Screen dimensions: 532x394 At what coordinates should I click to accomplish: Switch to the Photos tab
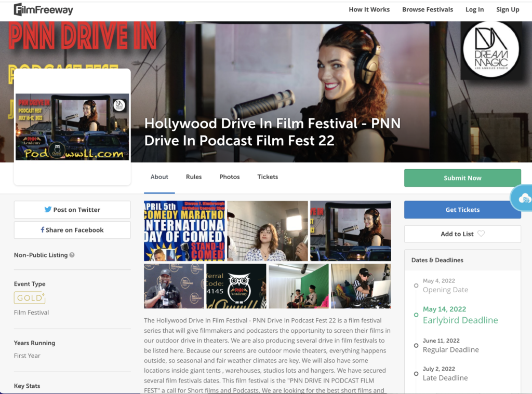point(229,176)
